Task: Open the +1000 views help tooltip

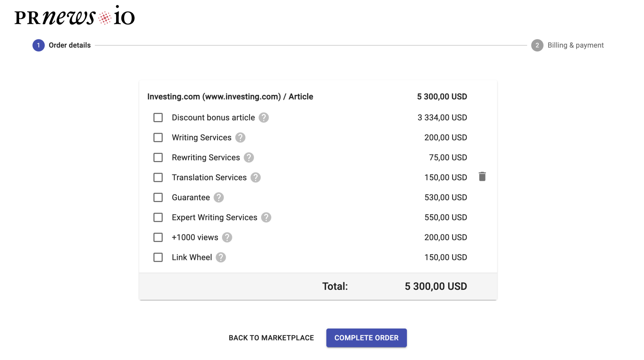Action: 227,237
